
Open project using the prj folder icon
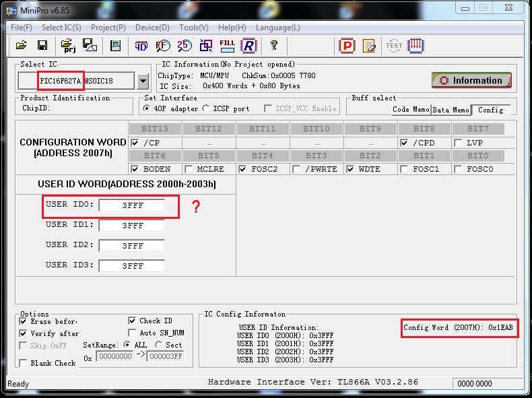tap(68, 46)
